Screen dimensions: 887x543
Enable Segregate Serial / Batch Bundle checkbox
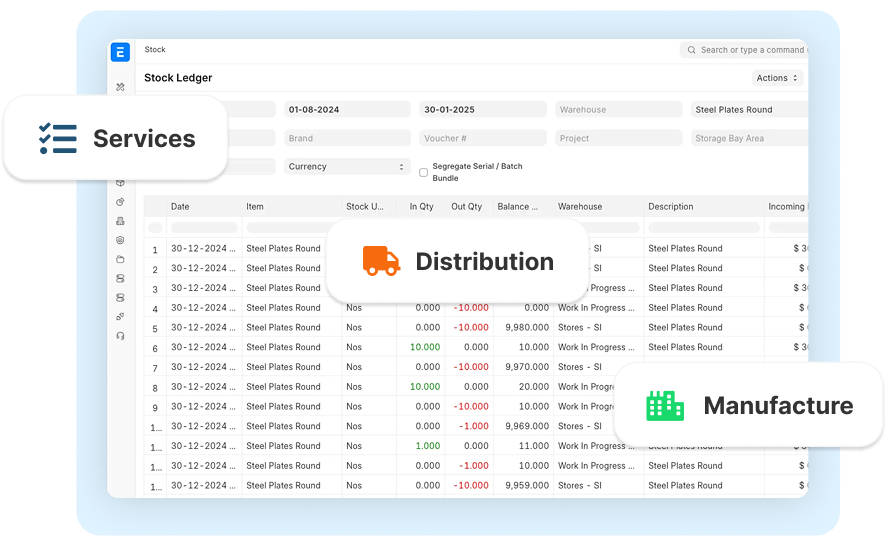click(423, 172)
